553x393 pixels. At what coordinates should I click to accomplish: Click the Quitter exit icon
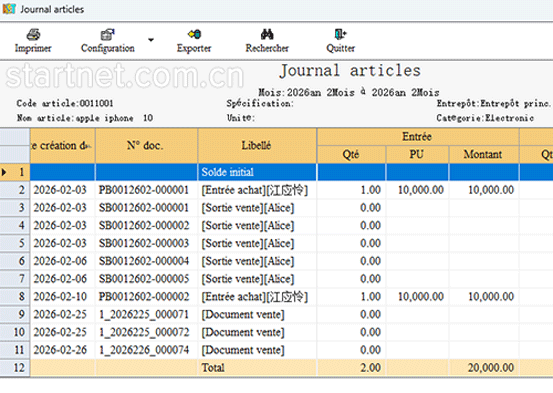340,35
